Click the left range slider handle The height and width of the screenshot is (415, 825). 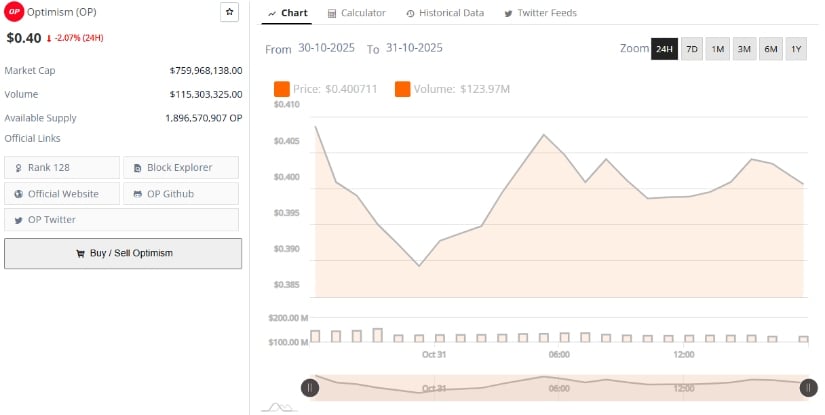pos(310,388)
